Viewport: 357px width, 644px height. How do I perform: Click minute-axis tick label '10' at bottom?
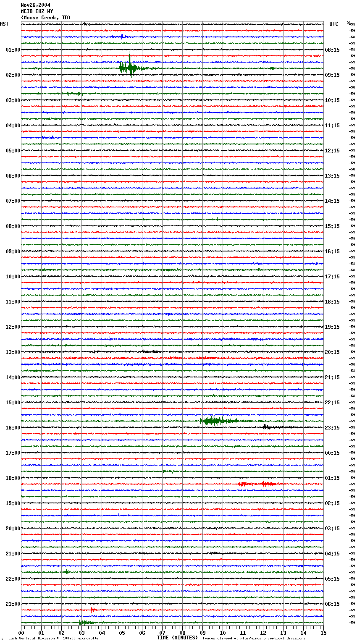click(x=223, y=633)
